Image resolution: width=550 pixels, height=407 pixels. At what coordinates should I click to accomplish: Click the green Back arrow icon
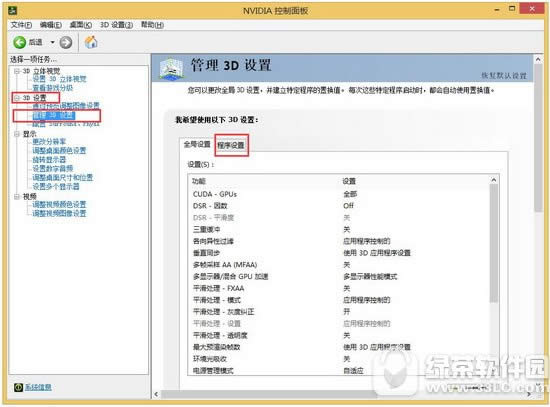[x=20, y=42]
